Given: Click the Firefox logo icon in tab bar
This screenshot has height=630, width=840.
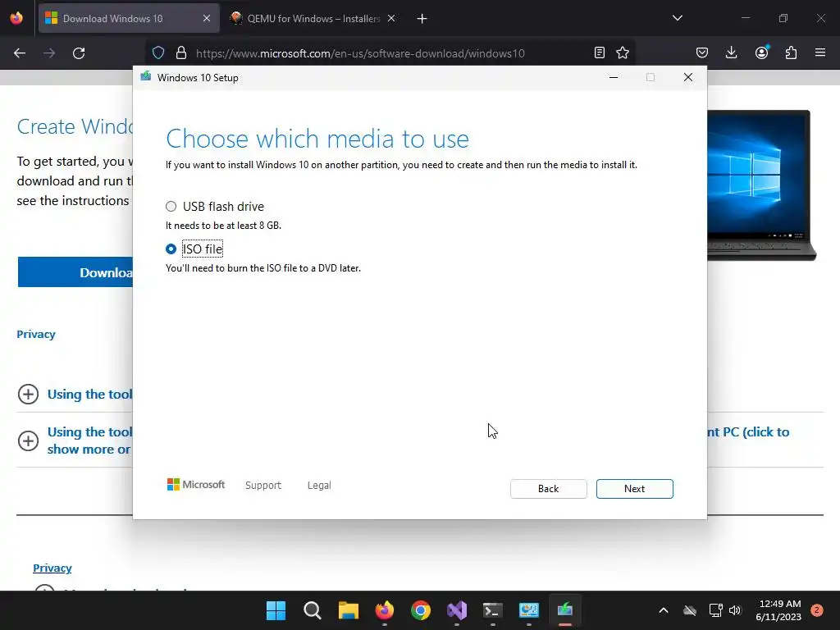Looking at the screenshot, I should 16,18.
